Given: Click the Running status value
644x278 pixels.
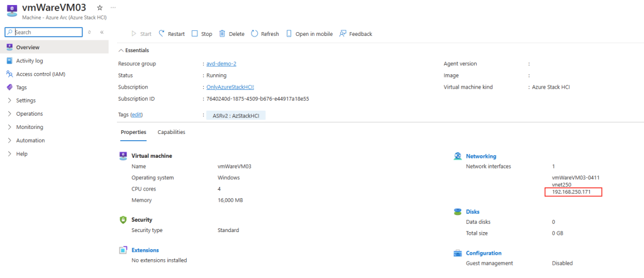Looking at the screenshot, I should (x=216, y=75).
